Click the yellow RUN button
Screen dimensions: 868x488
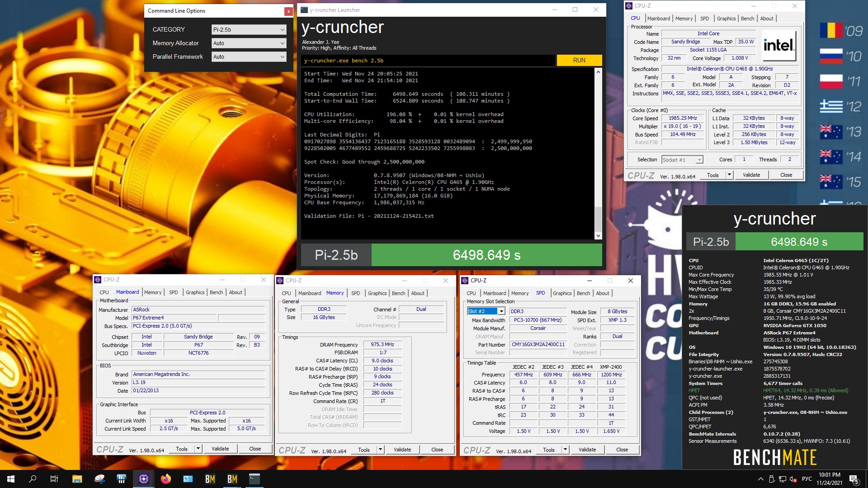(579, 61)
